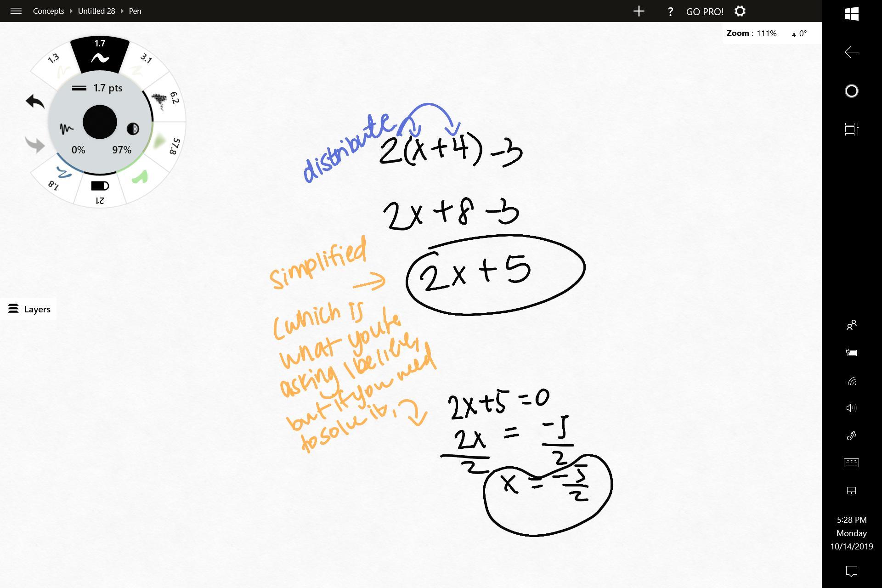Pick the 57.8 green fill tool
The height and width of the screenshot is (588, 882).
(166, 144)
